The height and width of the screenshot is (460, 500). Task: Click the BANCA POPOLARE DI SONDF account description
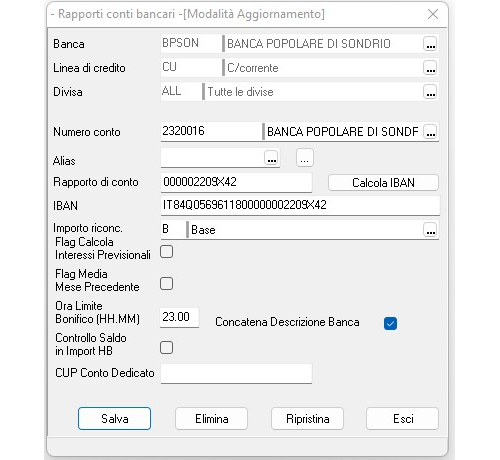[343, 132]
